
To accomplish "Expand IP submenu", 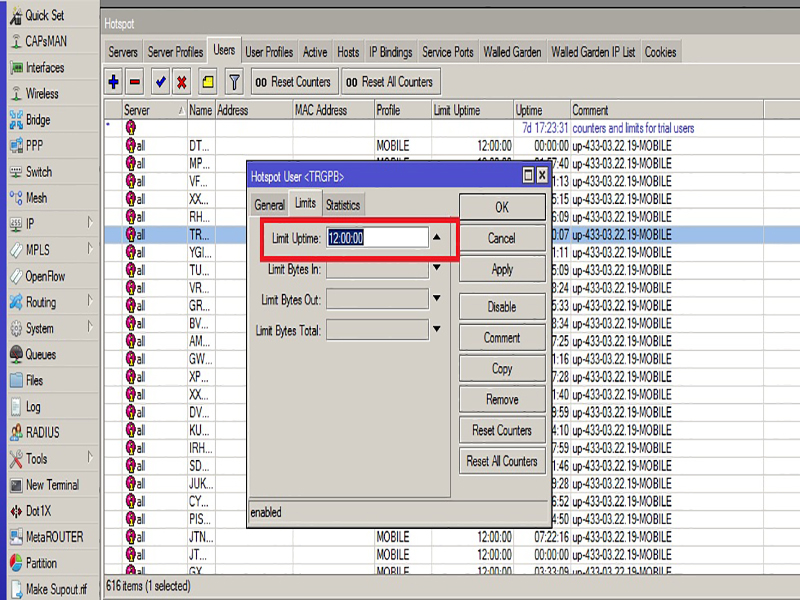I will [90, 222].
